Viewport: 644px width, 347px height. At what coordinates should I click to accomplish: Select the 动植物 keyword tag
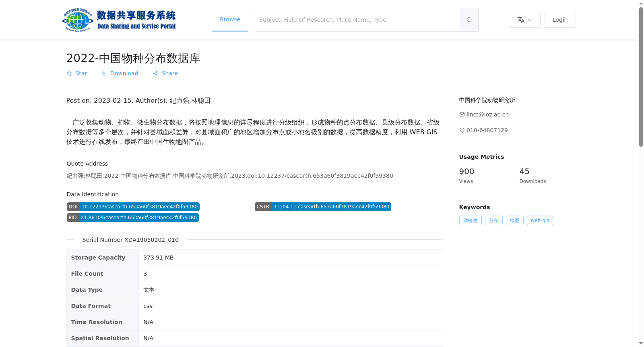pos(470,220)
